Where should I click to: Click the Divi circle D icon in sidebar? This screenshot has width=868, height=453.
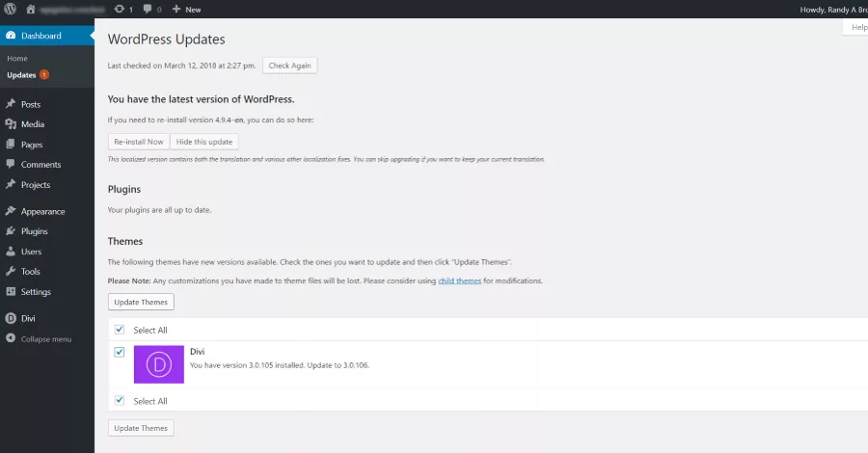11,318
